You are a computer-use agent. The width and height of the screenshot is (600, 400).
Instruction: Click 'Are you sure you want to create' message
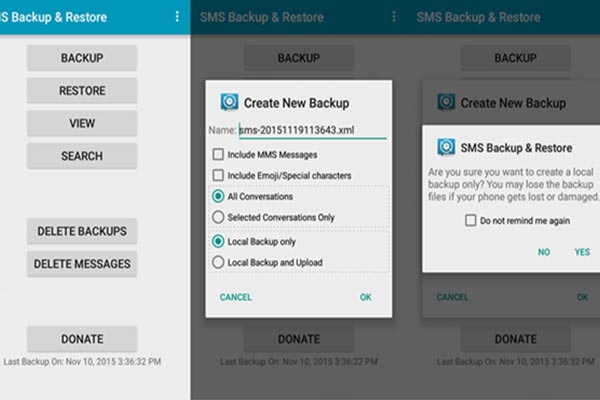[513, 184]
